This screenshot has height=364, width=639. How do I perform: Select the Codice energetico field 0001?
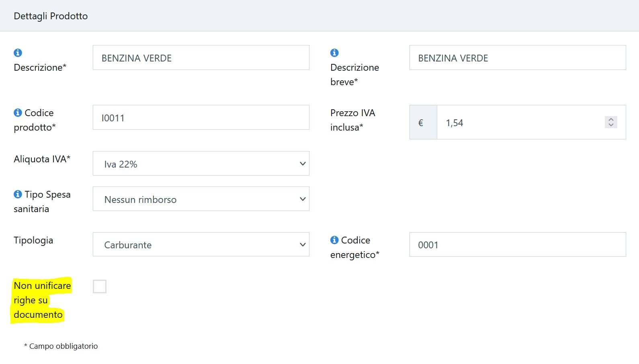coord(518,244)
